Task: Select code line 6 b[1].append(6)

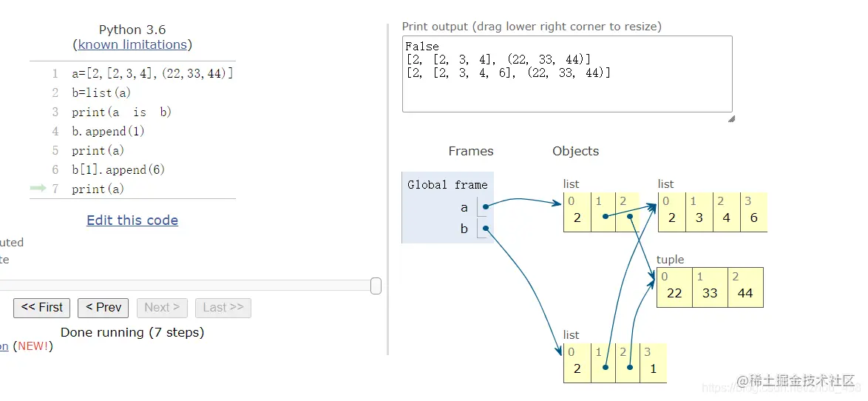Action: (x=118, y=169)
